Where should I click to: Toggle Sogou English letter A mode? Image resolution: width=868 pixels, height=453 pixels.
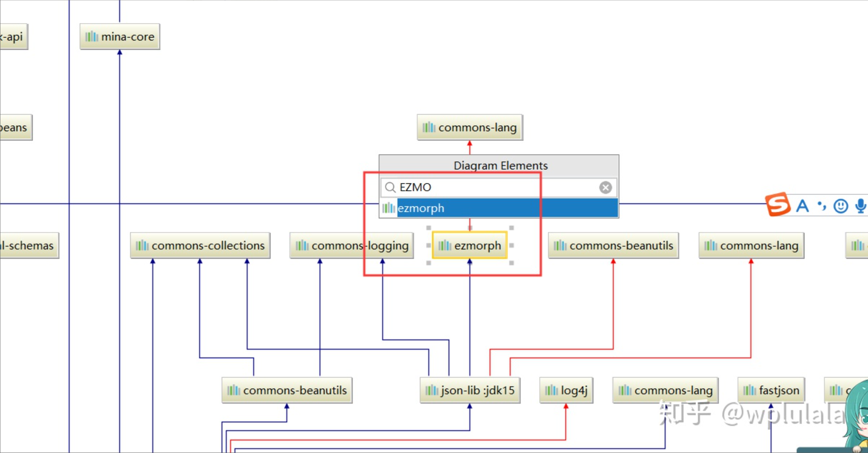click(x=802, y=206)
